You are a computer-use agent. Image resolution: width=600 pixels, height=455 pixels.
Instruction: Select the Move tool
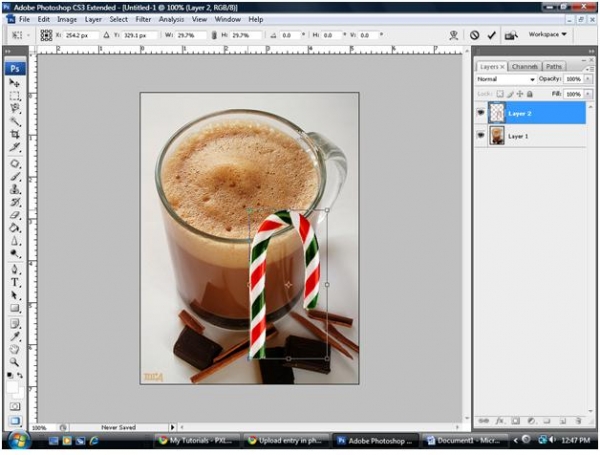15,83
